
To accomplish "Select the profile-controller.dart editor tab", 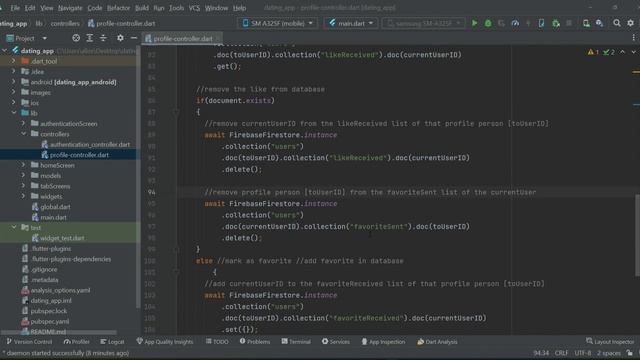I will (182, 38).
